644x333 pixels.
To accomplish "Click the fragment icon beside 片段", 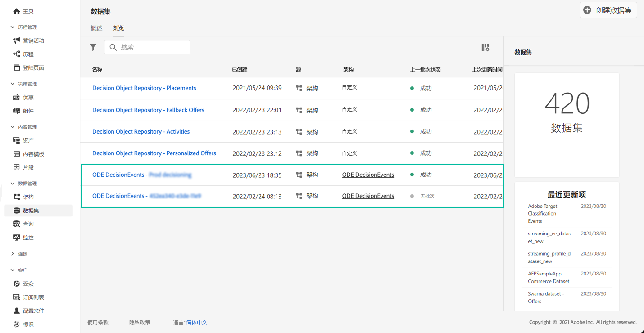I will pos(17,167).
